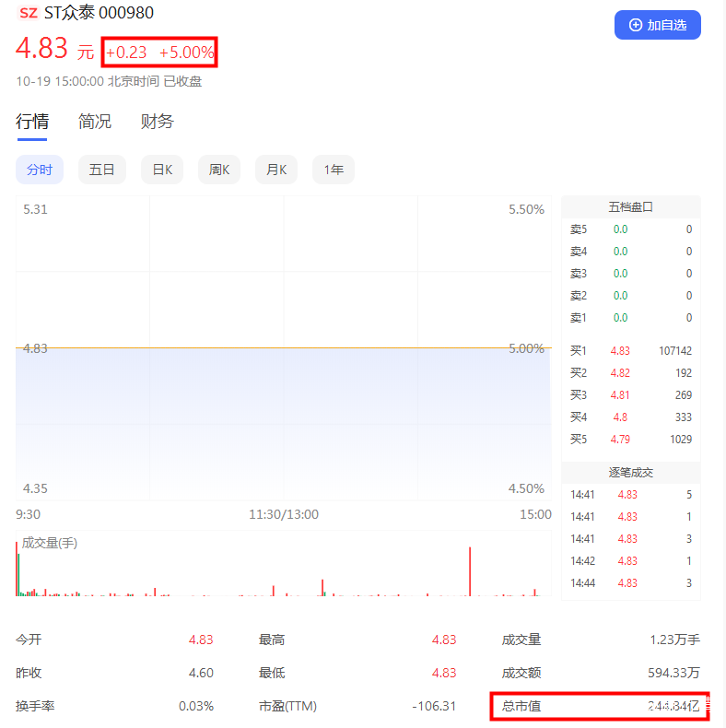Image resolution: width=726 pixels, height=728 pixels.
Task: Click the current price 4.83 元
Action: pyautogui.click(x=54, y=48)
